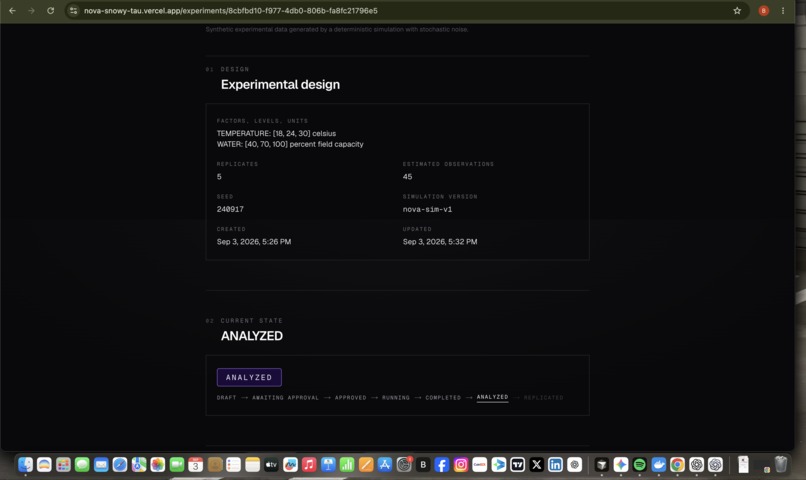Viewport: 806px width, 480px height.
Task: Click the estimated observations value 45
Action: click(408, 177)
